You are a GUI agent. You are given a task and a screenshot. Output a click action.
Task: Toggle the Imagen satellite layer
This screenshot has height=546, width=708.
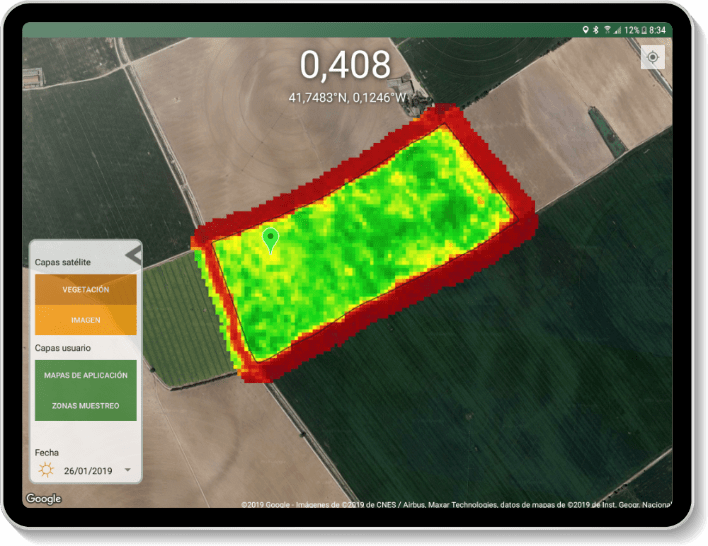(x=85, y=320)
